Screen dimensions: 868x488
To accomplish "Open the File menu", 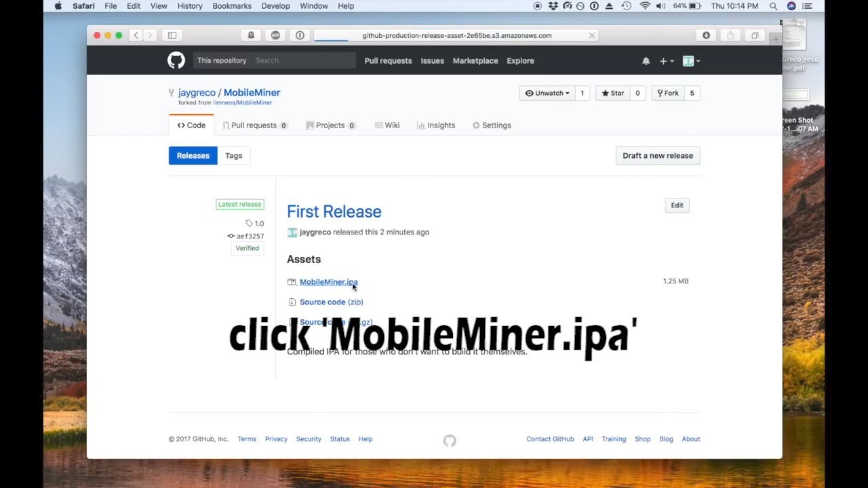I will tap(111, 6).
